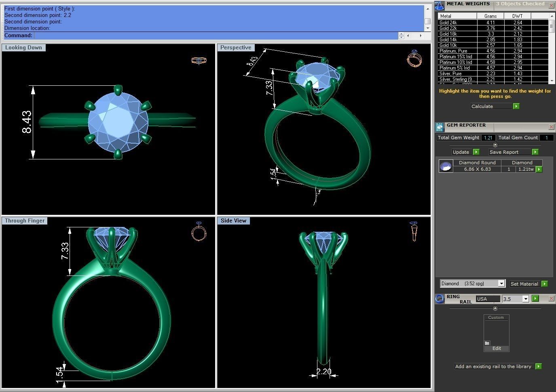Select the Perspective viewport title

(236, 47)
